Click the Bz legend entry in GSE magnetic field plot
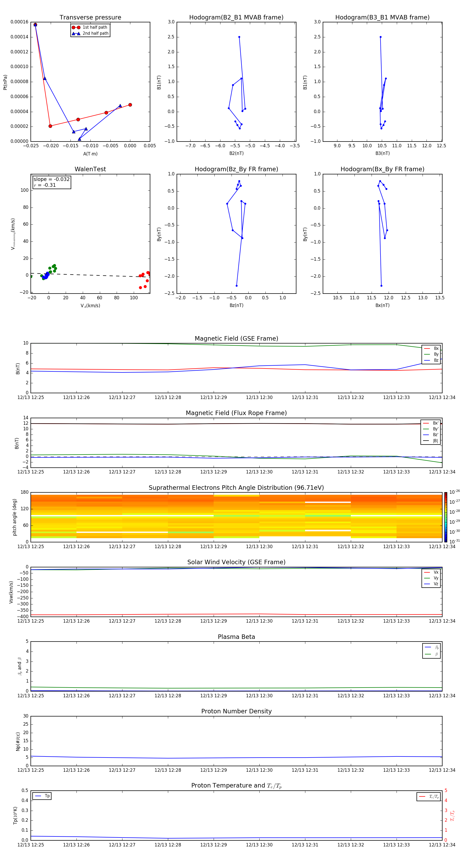 431,360
